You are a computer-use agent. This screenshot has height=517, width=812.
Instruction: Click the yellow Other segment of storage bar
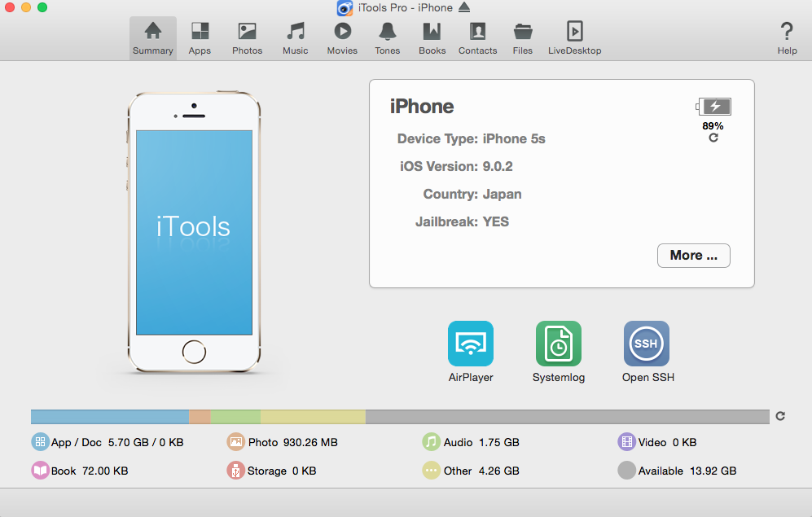(x=313, y=417)
